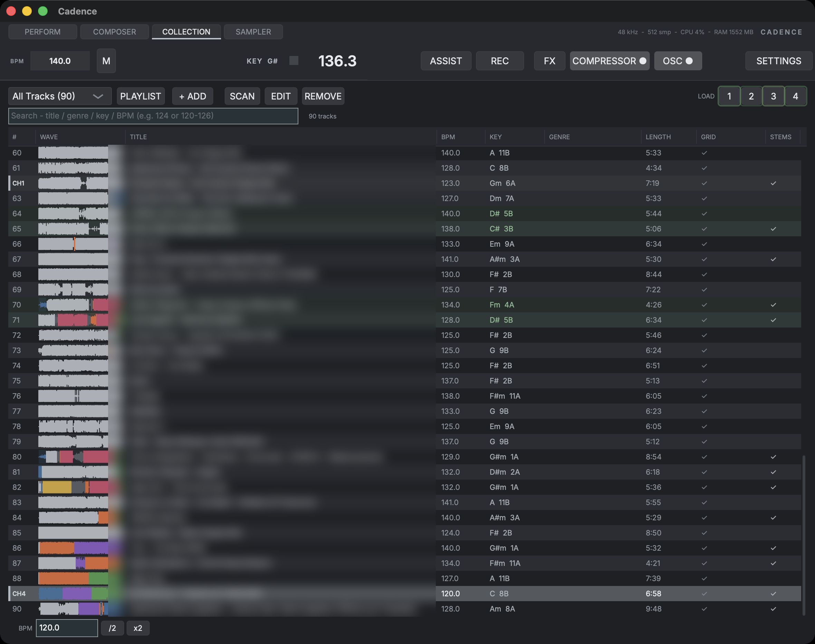Image resolution: width=815 pixels, height=644 pixels.
Task: Toggle the key lock square next to G#
Action: click(x=294, y=60)
